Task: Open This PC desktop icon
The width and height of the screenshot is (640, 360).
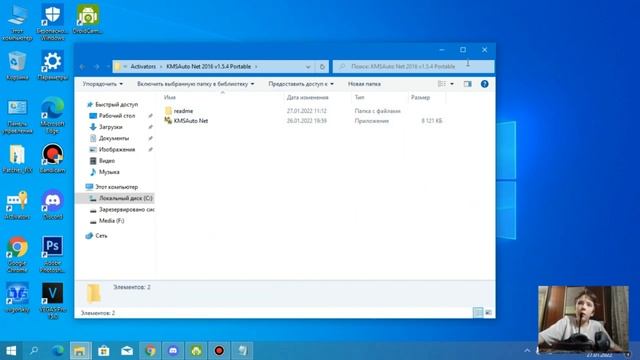Action: (17, 22)
